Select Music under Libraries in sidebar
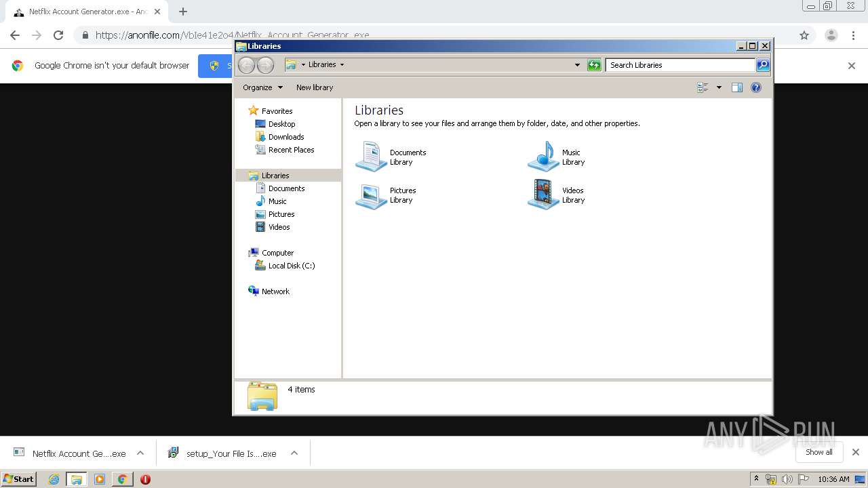 277,201
